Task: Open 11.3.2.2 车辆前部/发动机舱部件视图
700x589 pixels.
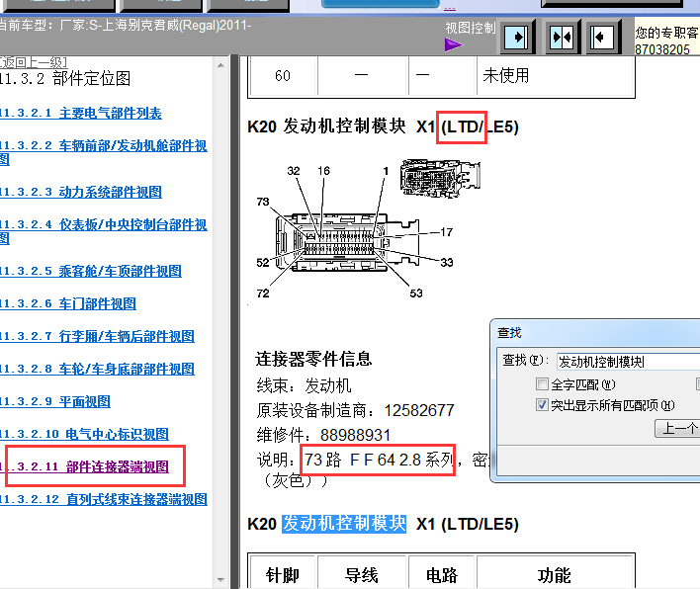Action: pyautogui.click(x=104, y=152)
